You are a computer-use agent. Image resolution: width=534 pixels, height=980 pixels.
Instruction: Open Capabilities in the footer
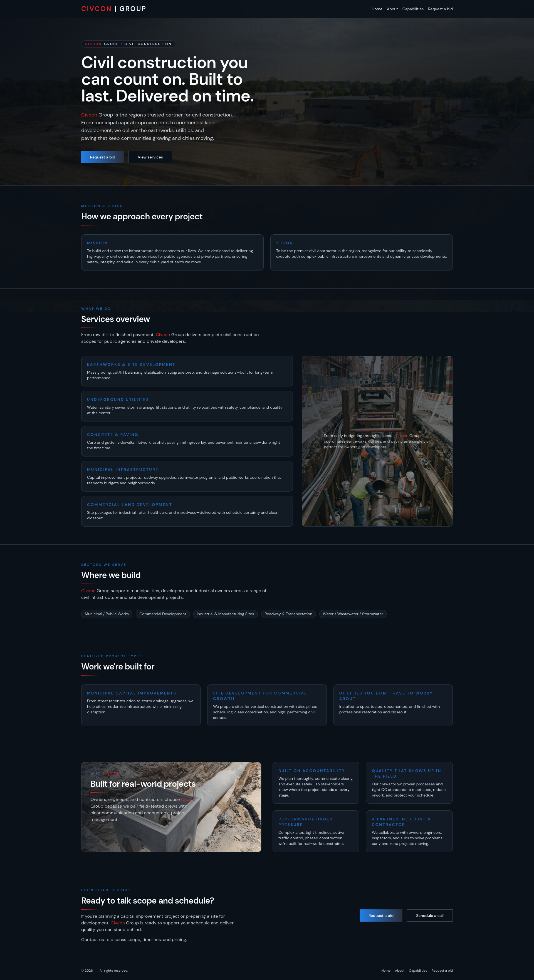[x=418, y=971]
